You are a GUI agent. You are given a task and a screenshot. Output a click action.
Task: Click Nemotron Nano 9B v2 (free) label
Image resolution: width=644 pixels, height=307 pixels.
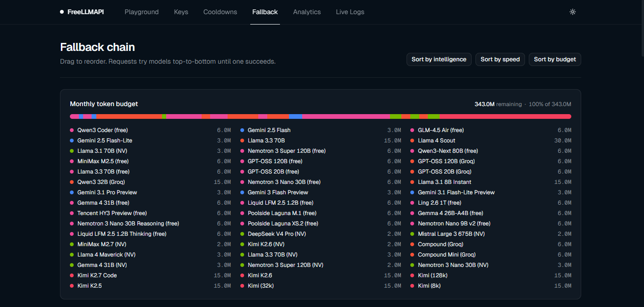454,224
